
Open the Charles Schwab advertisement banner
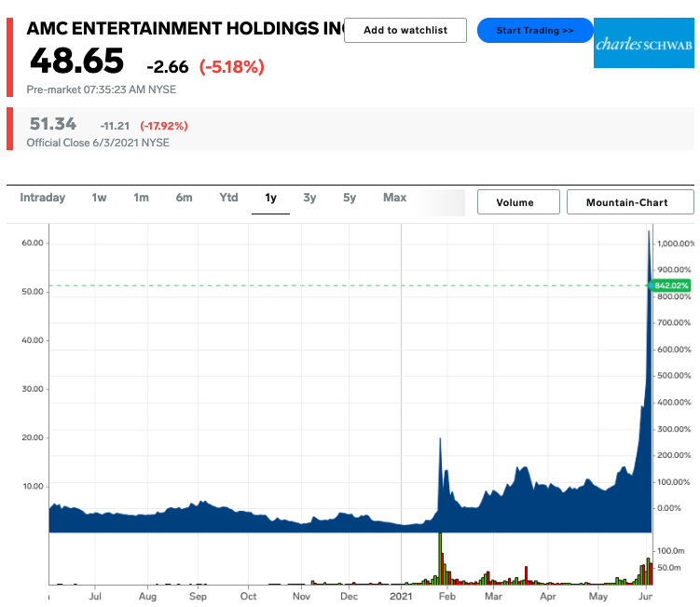pyautogui.click(x=644, y=43)
